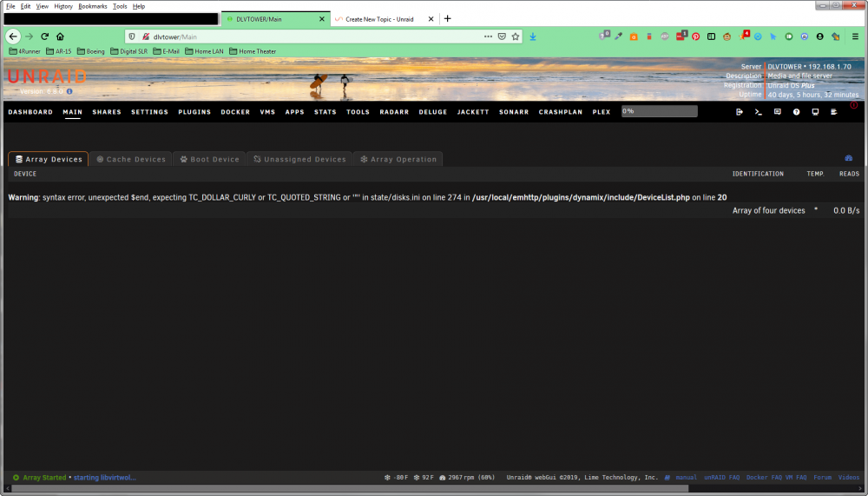Open the Bookmarks menu
Image resolution: width=868 pixels, height=496 pixels.
(93, 6)
